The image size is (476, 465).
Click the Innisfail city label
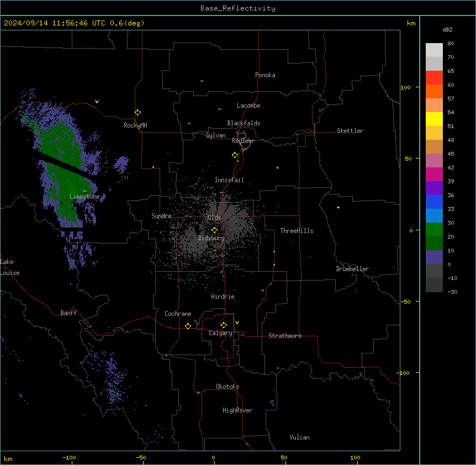click(229, 180)
